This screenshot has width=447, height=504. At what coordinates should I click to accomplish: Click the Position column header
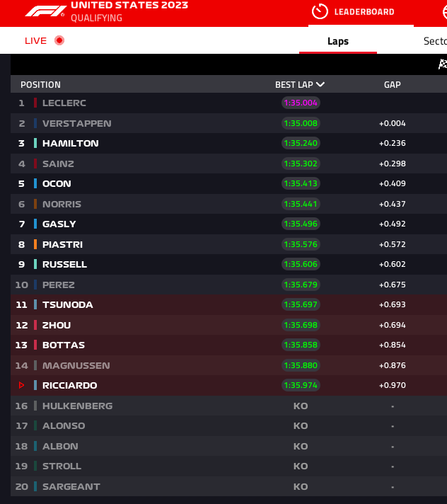40,85
